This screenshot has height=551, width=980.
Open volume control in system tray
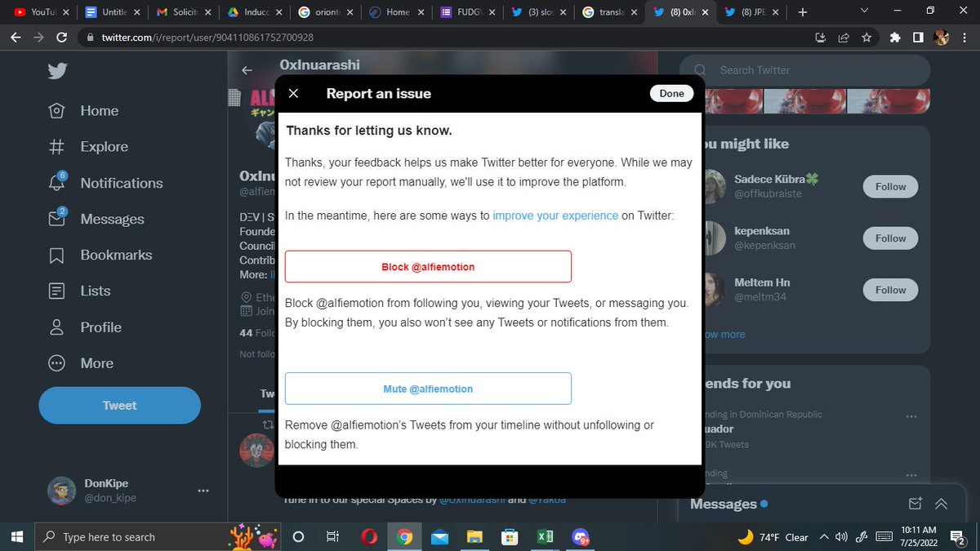coord(841,536)
